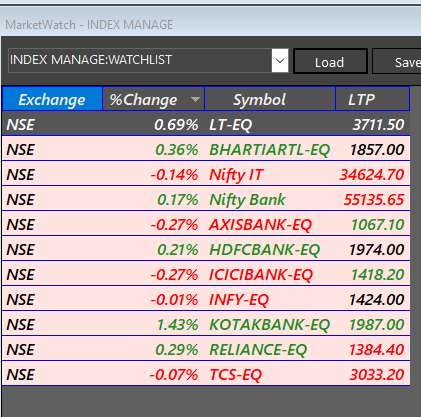Click the -0.01% change cell
The width and height of the screenshot is (421, 417).
(153, 299)
